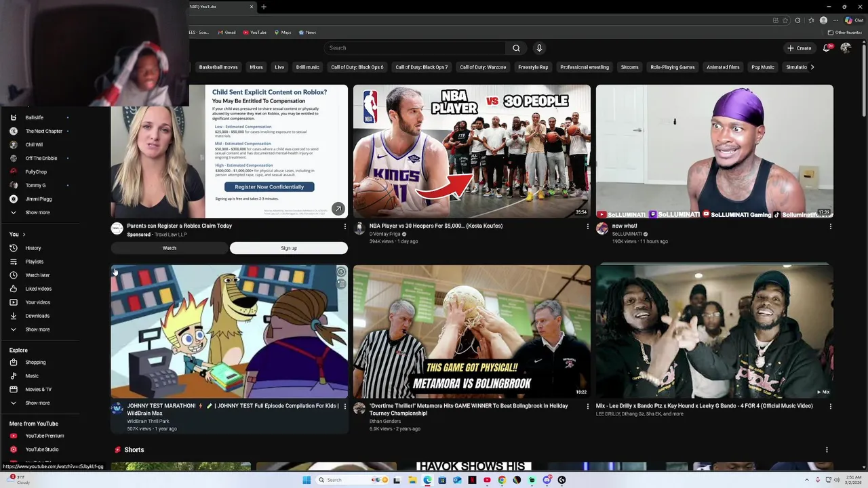The width and height of the screenshot is (868, 488).
Task: Favorite this page with the star icon
Action: [x=785, y=20]
